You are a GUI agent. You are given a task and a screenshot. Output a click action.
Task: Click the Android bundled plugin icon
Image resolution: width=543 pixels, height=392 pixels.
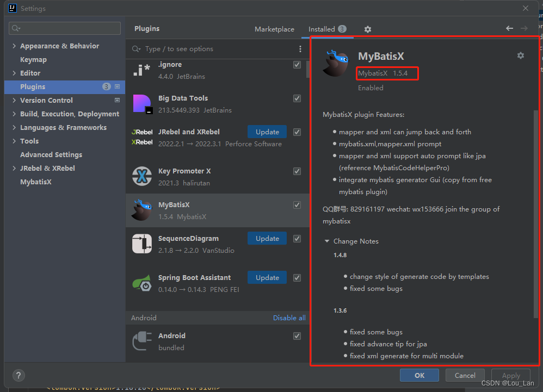click(142, 341)
